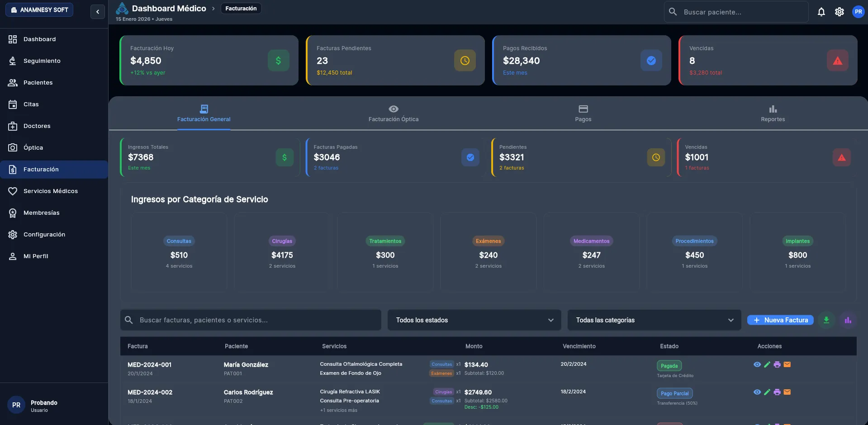Select the Implantes category card

click(797, 252)
